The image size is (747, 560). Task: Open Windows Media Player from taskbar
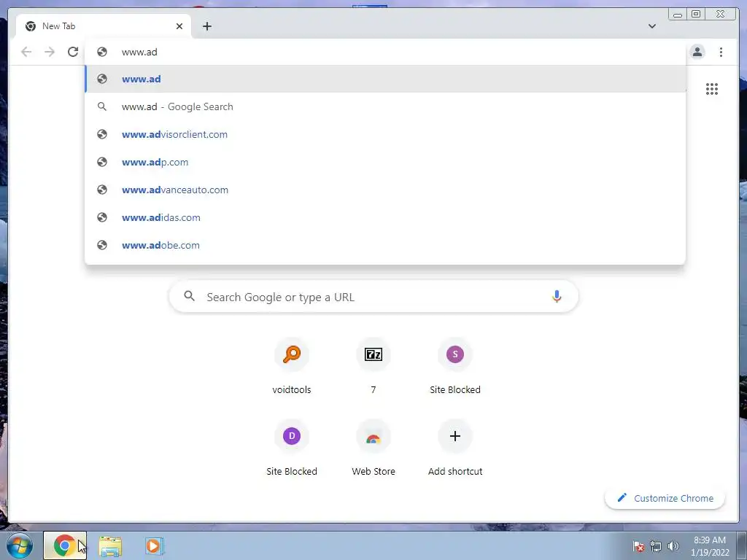[x=154, y=545]
